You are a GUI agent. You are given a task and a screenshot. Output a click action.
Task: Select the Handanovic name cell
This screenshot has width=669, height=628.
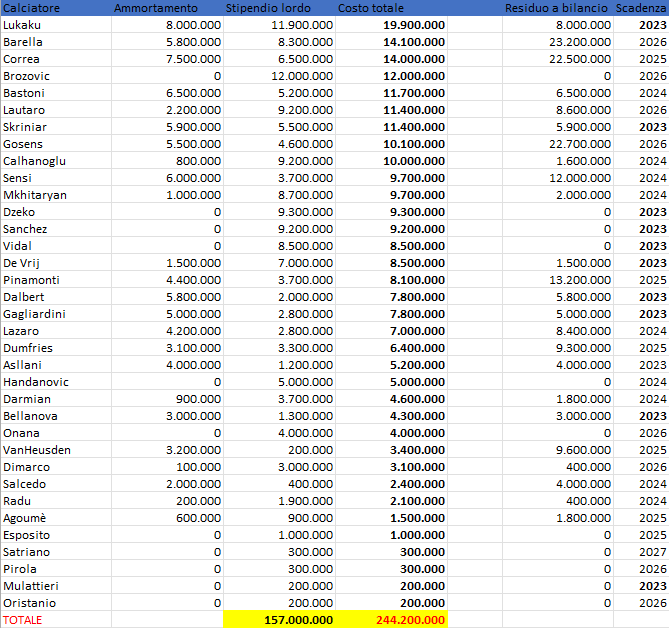point(37,382)
